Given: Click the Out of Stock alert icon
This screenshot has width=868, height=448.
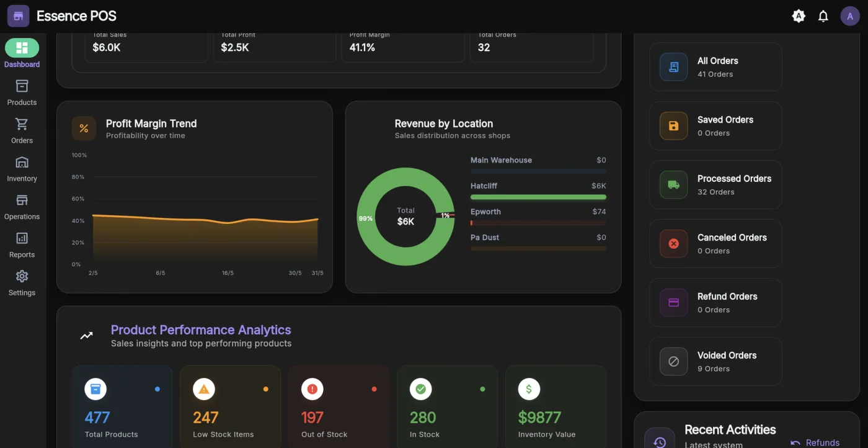Looking at the screenshot, I should tap(312, 389).
